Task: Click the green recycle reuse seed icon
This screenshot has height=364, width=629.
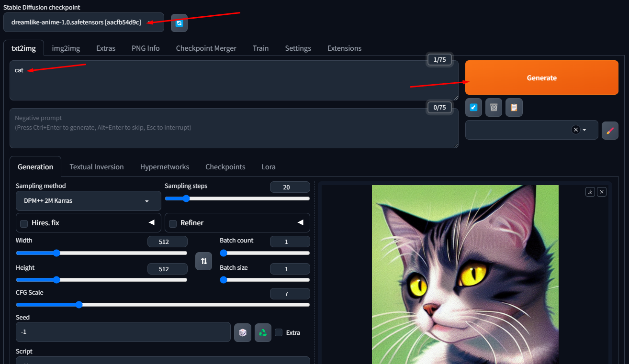Action: 262,332
